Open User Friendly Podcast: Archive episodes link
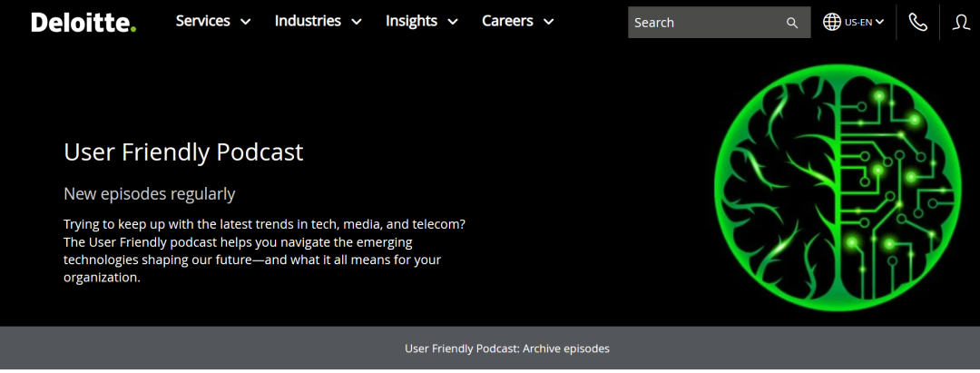 point(507,348)
